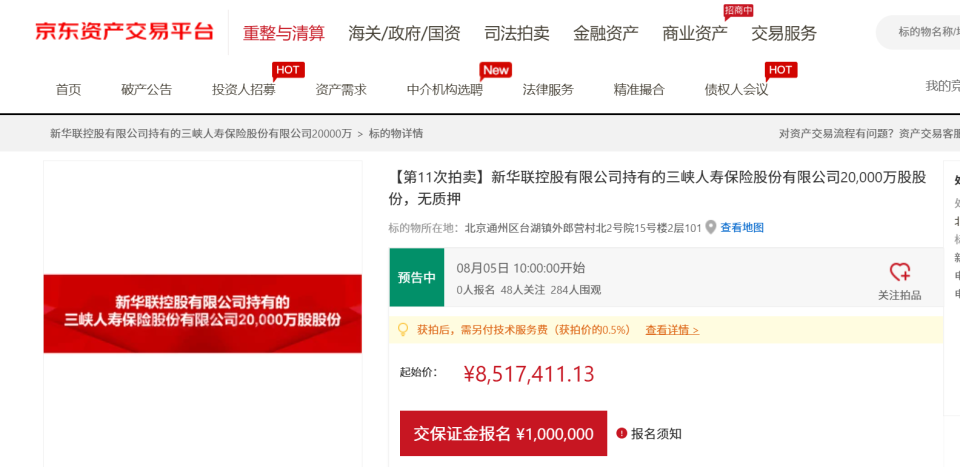The height and width of the screenshot is (467, 960).
Task: Open the 破产公告 tab
Action: [x=146, y=90]
